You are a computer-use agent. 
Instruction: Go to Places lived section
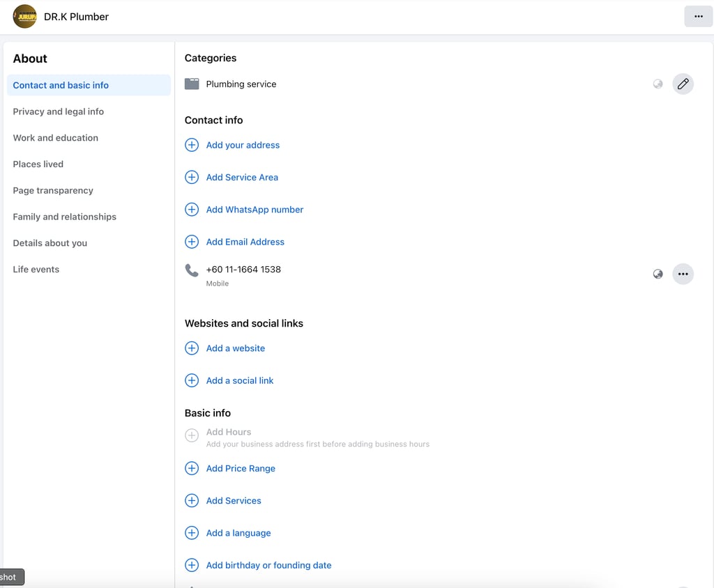tap(38, 164)
